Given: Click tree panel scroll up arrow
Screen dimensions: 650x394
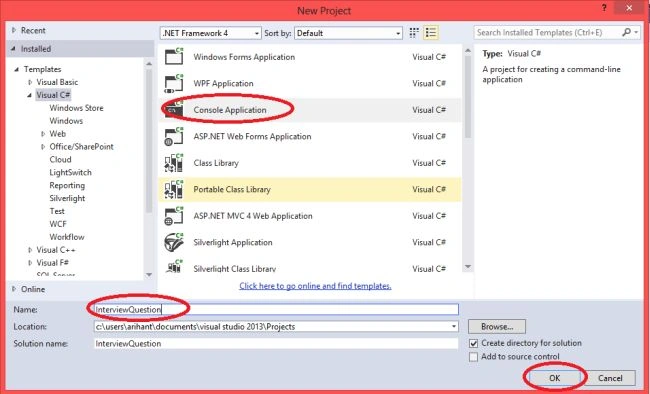Looking at the screenshot, I should pos(149,63).
